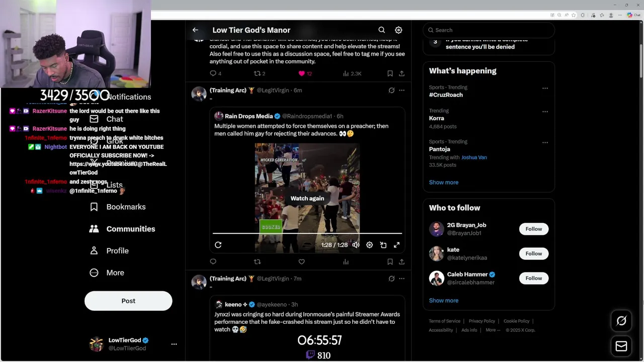This screenshot has height=362, width=644.
Task: View analytics of Rain Drops Media quote post
Action: coord(346,261)
